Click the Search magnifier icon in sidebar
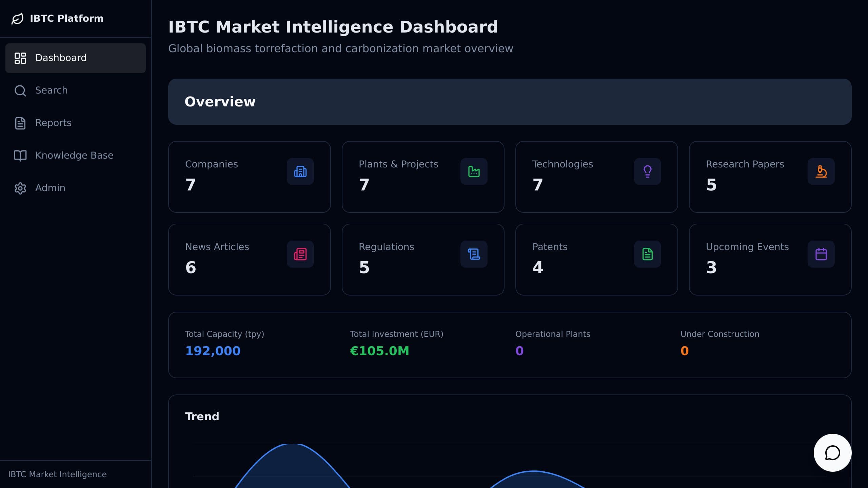 pos(20,90)
